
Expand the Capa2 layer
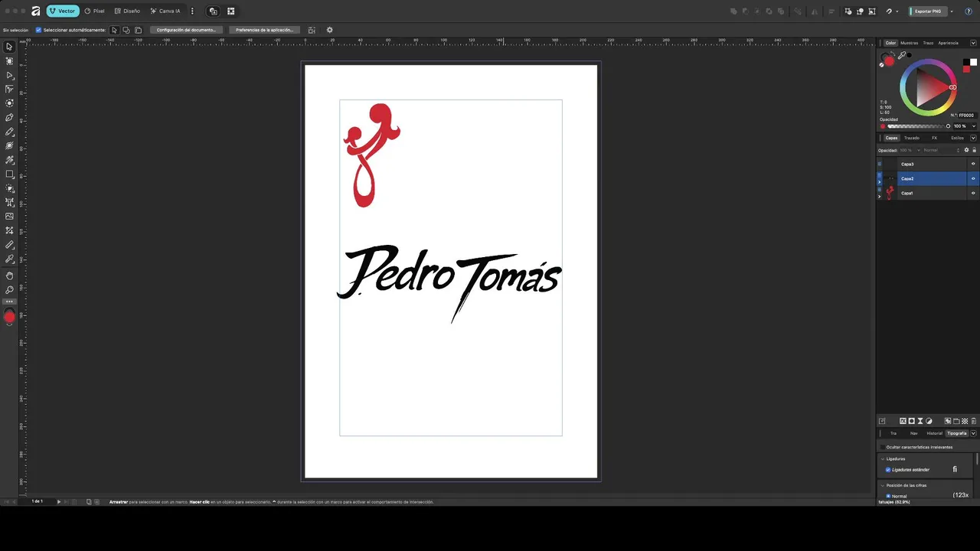click(x=879, y=182)
